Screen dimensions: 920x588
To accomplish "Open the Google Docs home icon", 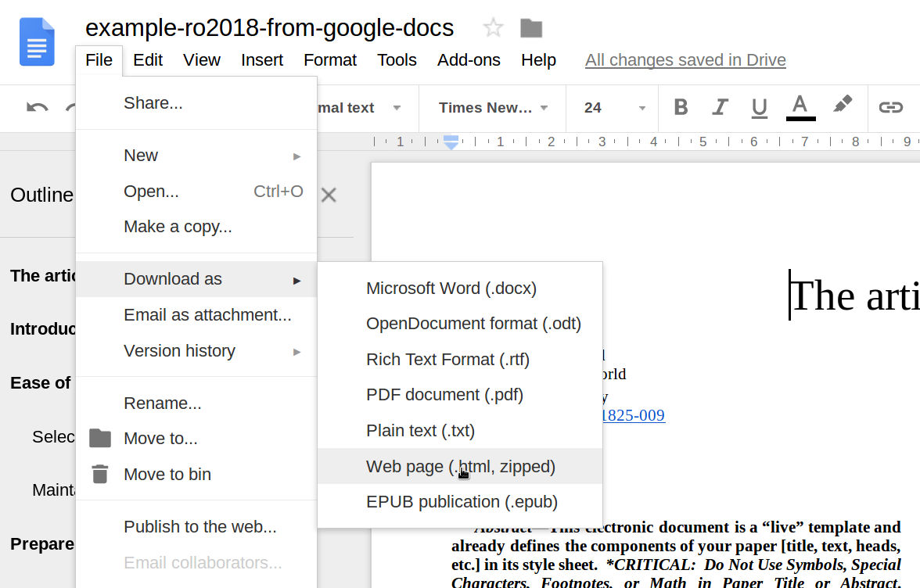I will pos(37,41).
